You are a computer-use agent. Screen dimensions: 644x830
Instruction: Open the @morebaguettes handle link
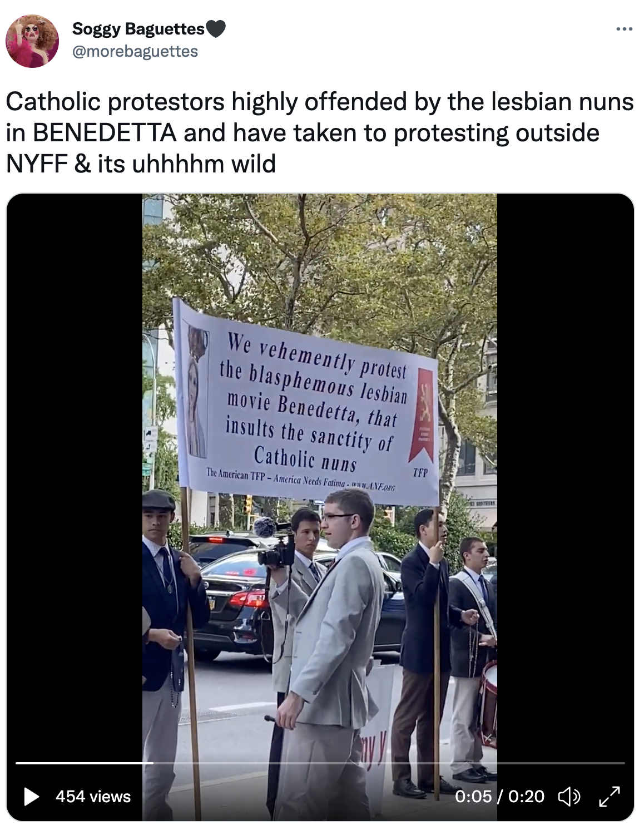pyautogui.click(x=135, y=51)
